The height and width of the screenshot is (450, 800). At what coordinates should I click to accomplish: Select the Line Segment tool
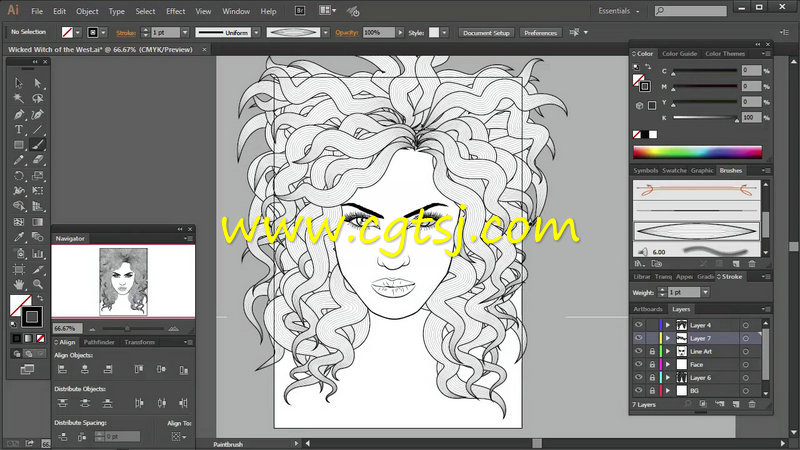(37, 130)
